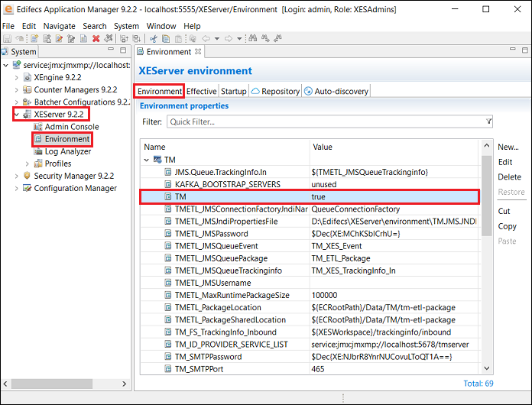This screenshot has height=405, width=532.
Task: Open the Window menu
Action: [161, 26]
